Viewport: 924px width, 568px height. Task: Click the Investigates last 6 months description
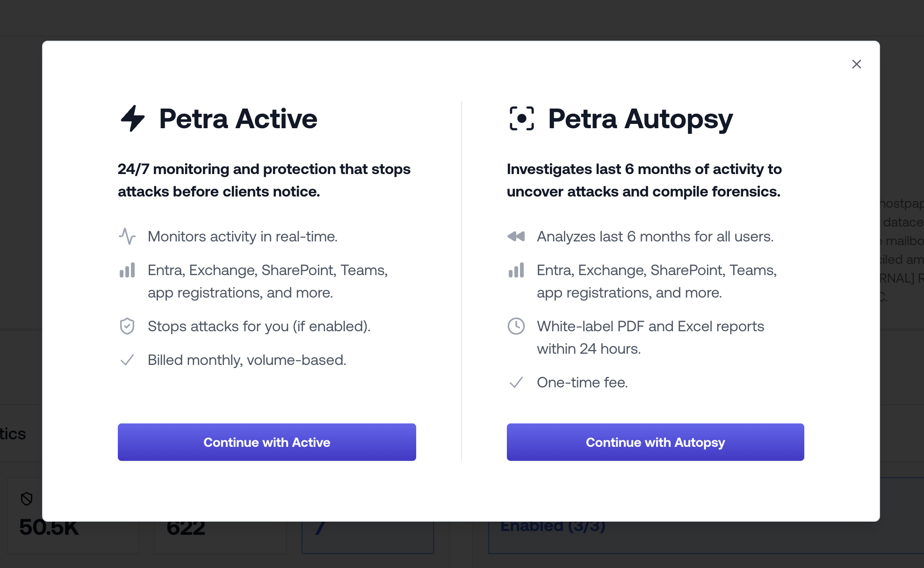644,180
